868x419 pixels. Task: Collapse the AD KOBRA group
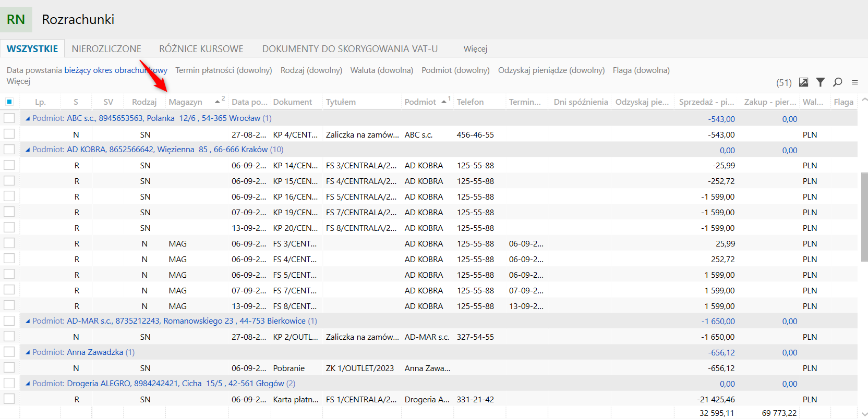pos(28,150)
